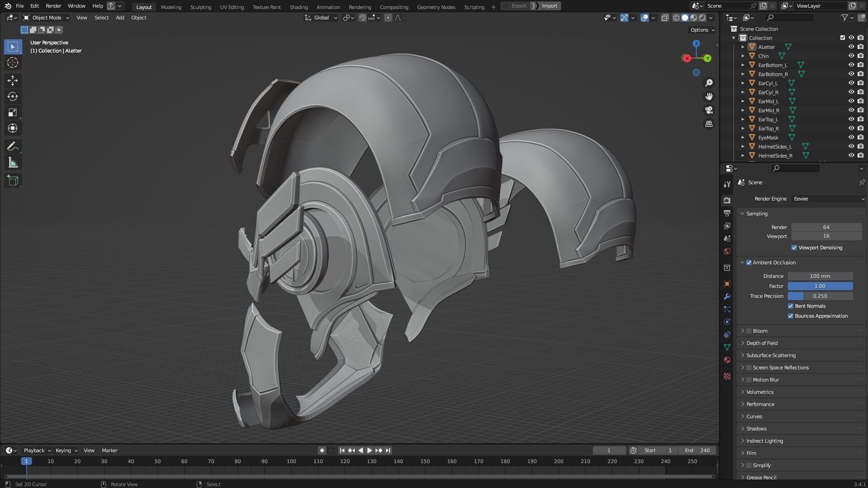
Task: Toggle proportional editing icon
Action: tap(388, 18)
